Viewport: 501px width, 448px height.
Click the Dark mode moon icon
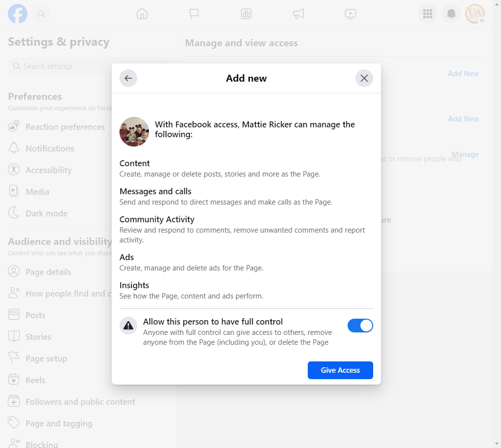(x=14, y=213)
